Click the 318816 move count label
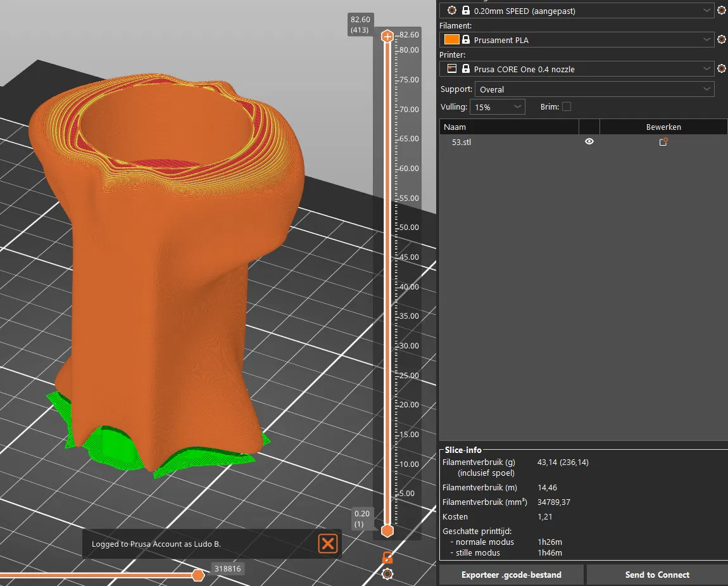The width and height of the screenshot is (728, 586). pos(227,568)
